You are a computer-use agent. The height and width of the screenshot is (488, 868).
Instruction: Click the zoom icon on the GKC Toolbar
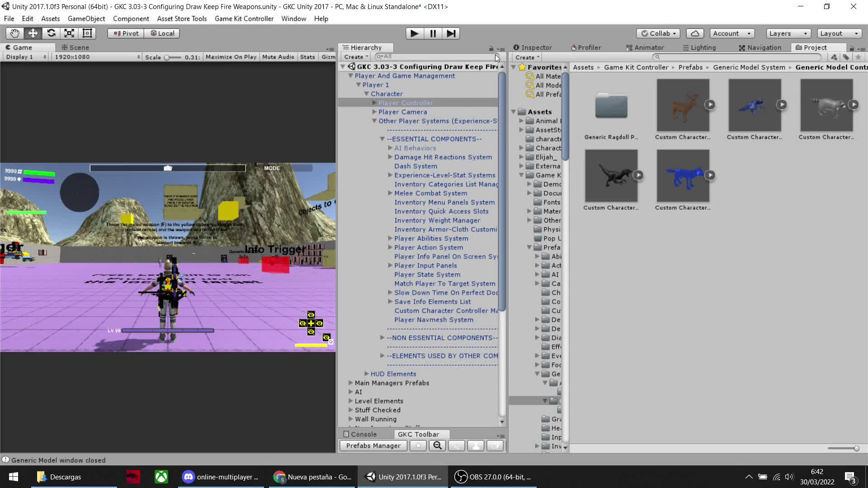click(x=437, y=446)
